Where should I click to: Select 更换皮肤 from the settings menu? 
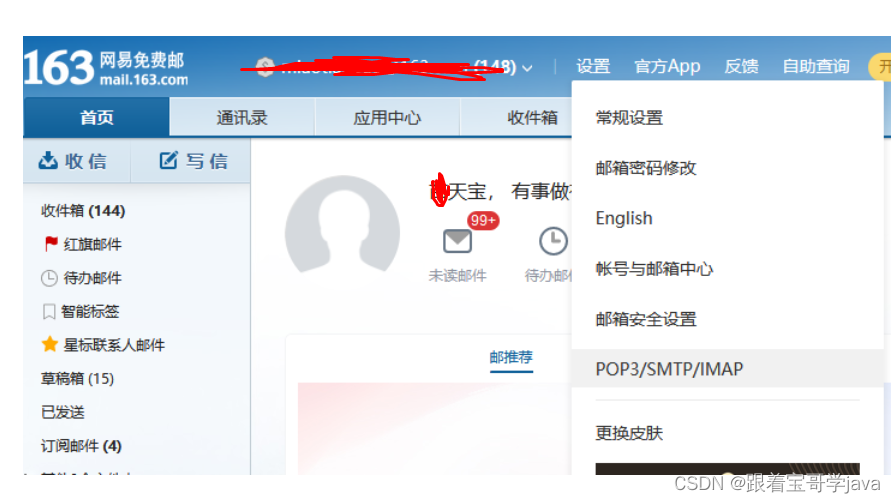click(x=629, y=433)
